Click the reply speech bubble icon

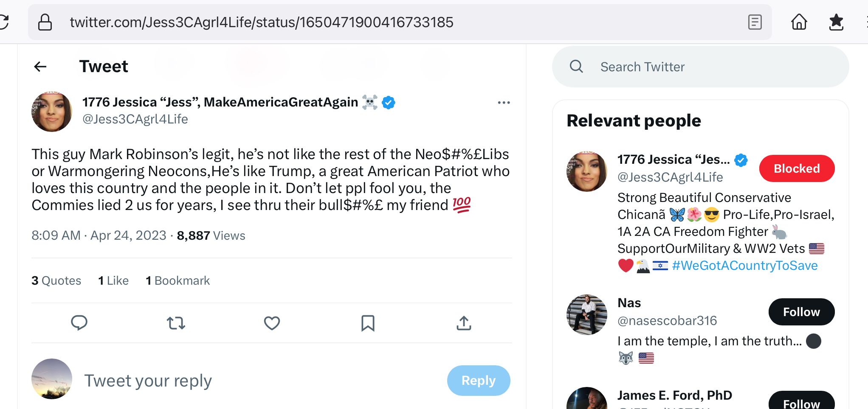click(x=79, y=323)
